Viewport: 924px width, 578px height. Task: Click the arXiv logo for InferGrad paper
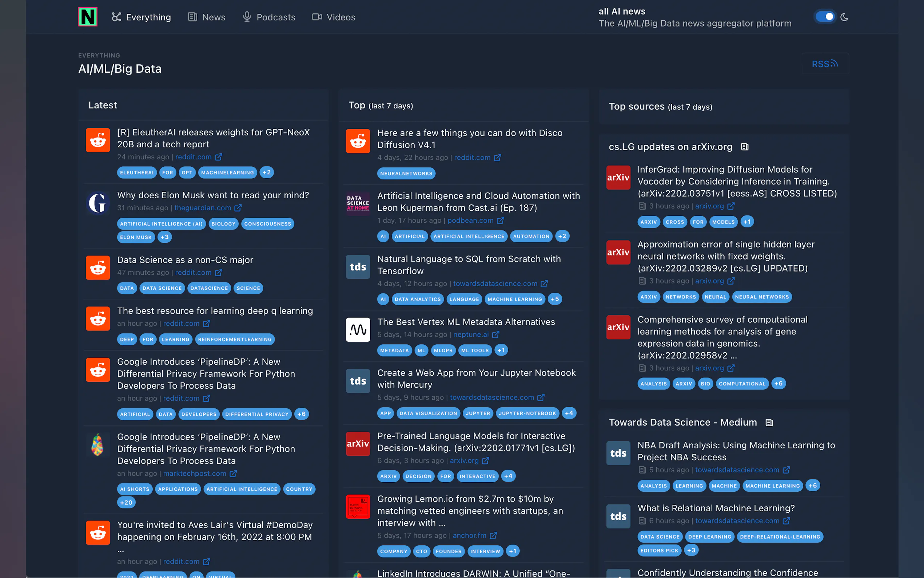click(618, 177)
